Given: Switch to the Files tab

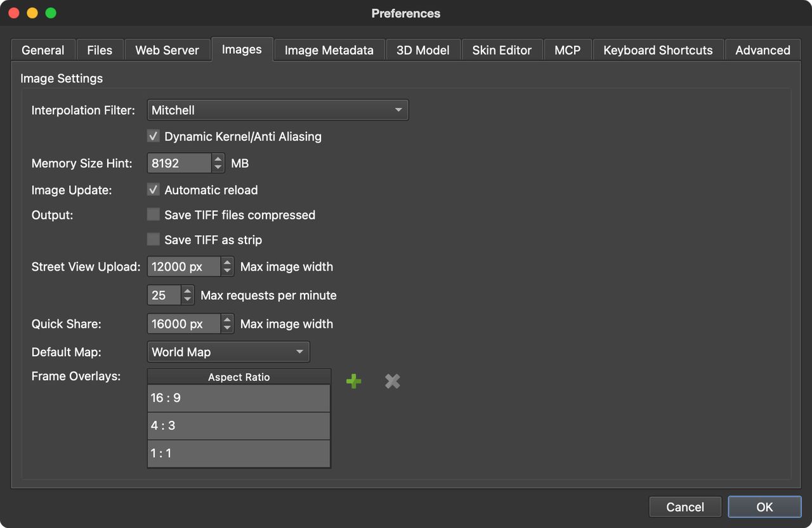Looking at the screenshot, I should tap(100, 50).
